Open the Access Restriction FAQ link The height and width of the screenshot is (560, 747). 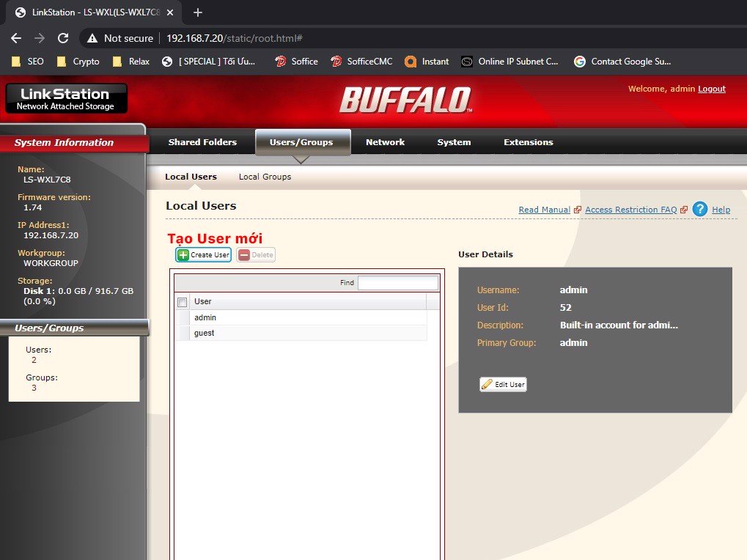[630, 210]
